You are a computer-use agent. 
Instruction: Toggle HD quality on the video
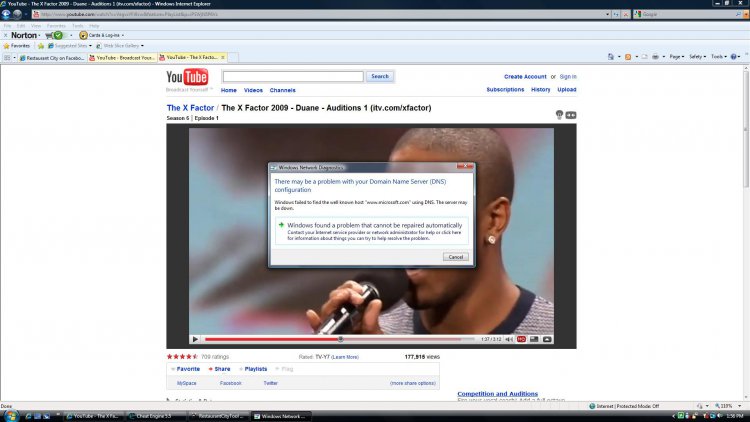pyautogui.click(x=521, y=339)
